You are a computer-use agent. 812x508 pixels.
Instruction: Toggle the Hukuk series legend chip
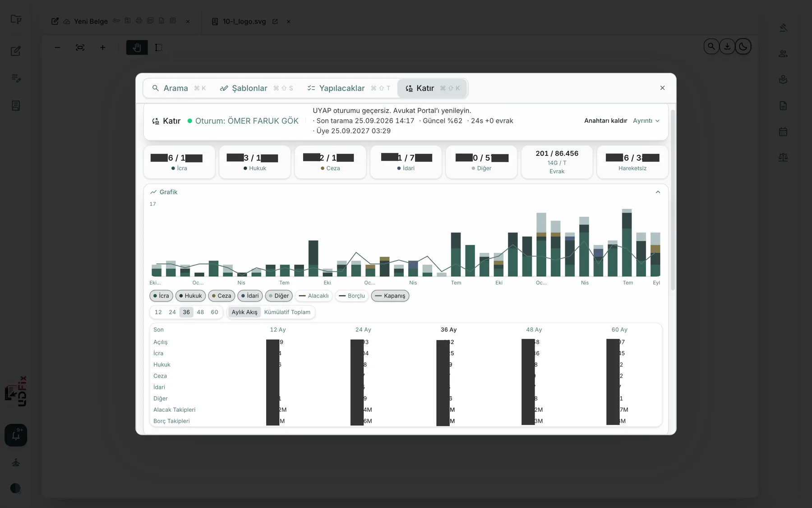tap(190, 296)
